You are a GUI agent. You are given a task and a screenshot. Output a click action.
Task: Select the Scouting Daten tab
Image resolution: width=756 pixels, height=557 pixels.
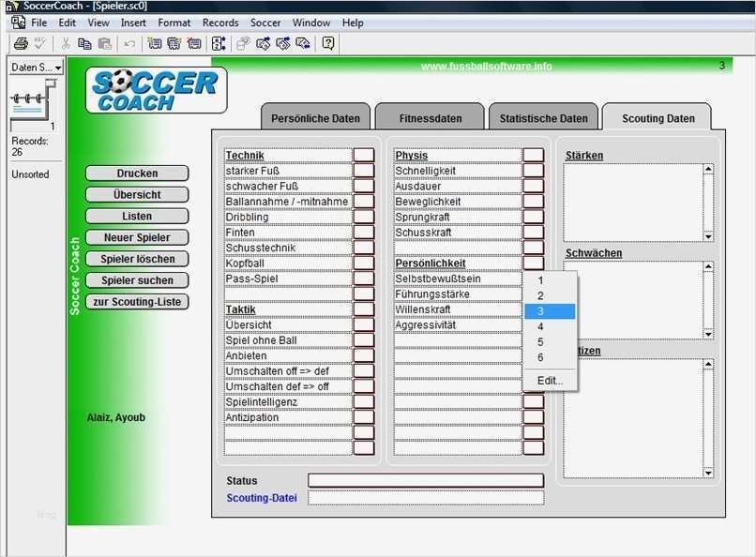point(658,117)
